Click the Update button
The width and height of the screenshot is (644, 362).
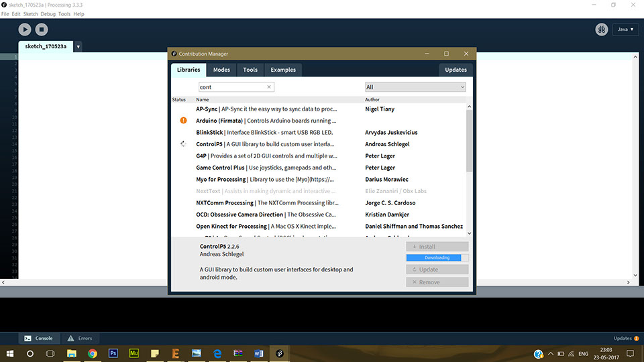(437, 269)
